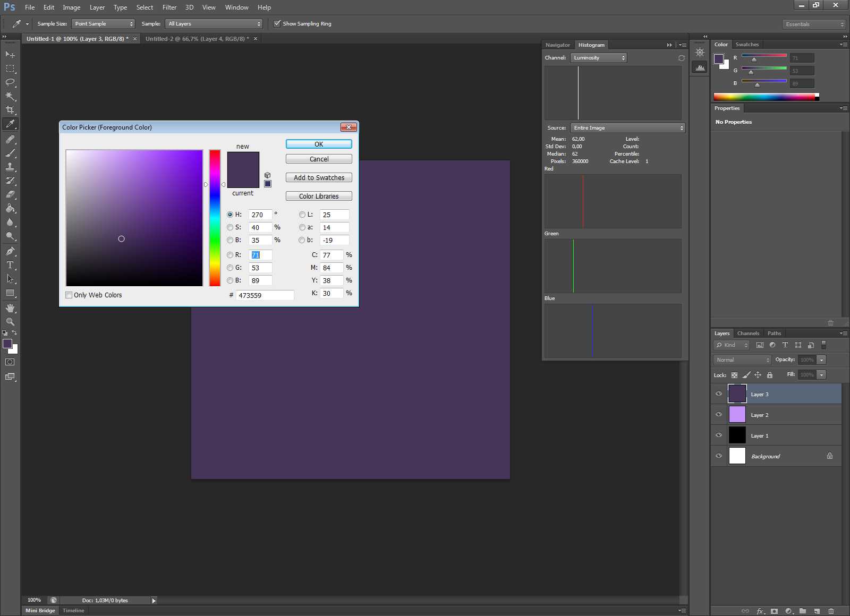Select the R radio button in Color Picker
850x616 pixels.
(x=230, y=255)
